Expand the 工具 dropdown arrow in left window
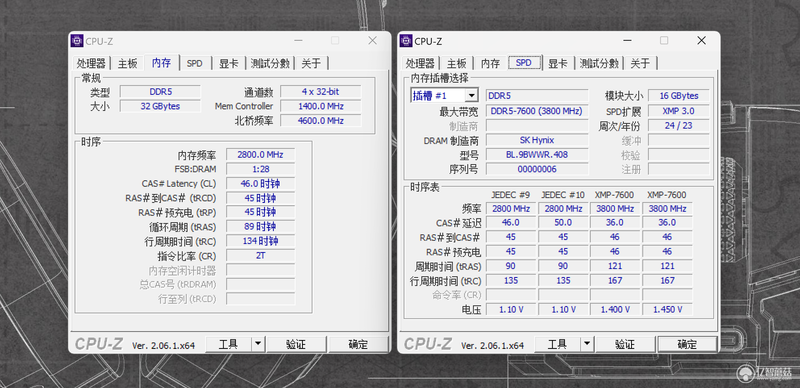 pyautogui.click(x=258, y=344)
